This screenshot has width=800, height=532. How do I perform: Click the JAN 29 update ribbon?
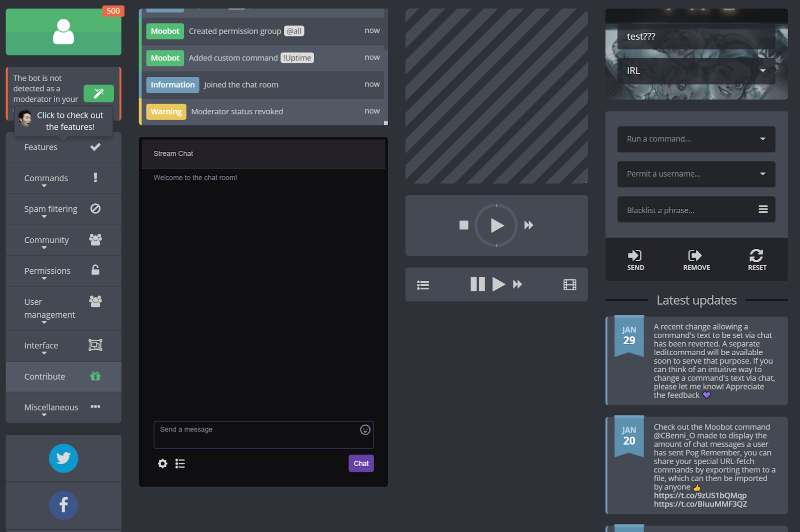coord(629,336)
